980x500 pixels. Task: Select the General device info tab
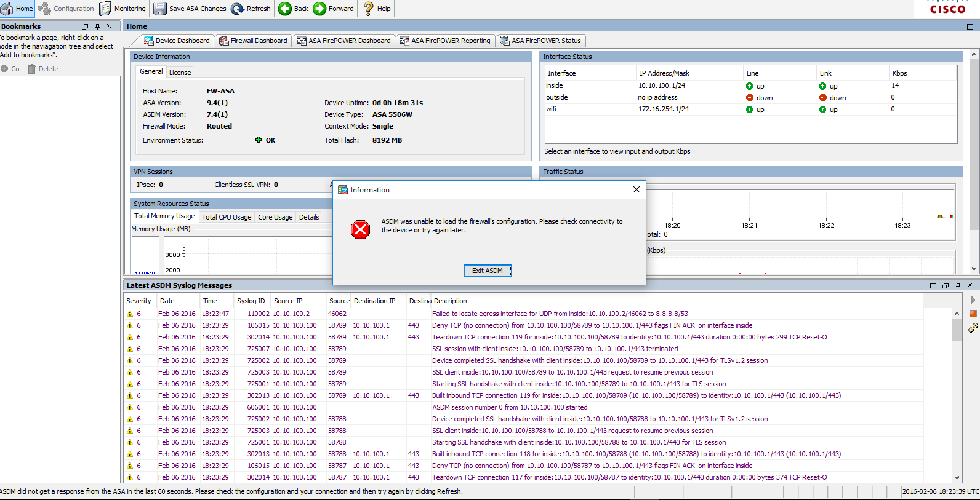click(151, 72)
